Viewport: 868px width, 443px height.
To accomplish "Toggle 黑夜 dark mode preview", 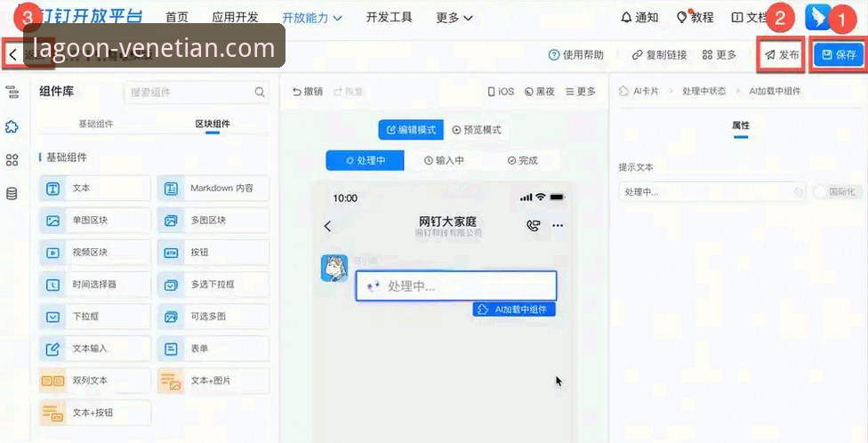I will coord(540,92).
